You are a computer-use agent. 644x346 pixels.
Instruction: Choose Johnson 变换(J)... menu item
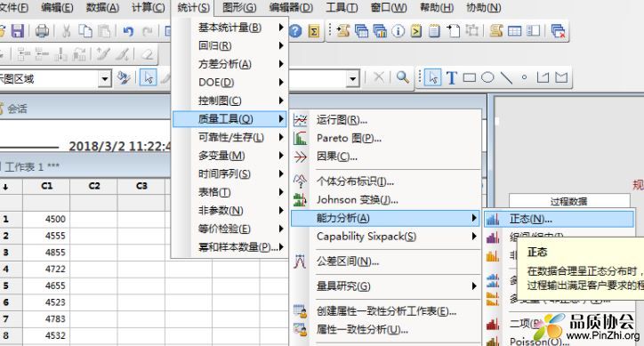385,200
